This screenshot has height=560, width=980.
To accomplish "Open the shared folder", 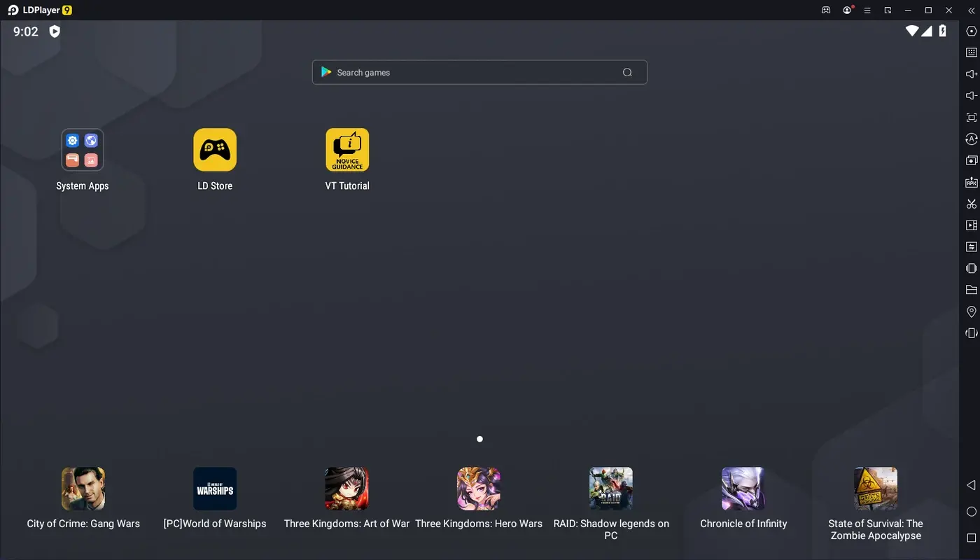I will pos(971,289).
